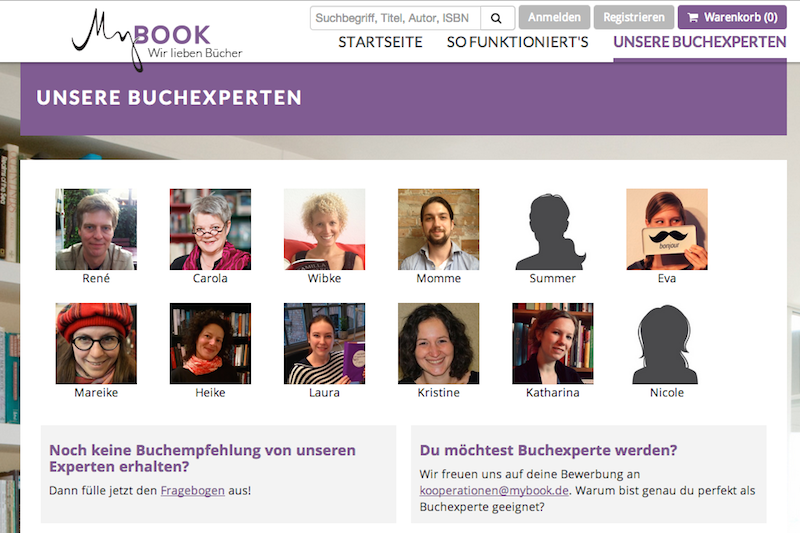Select Summer's silhouette avatar

tap(553, 230)
